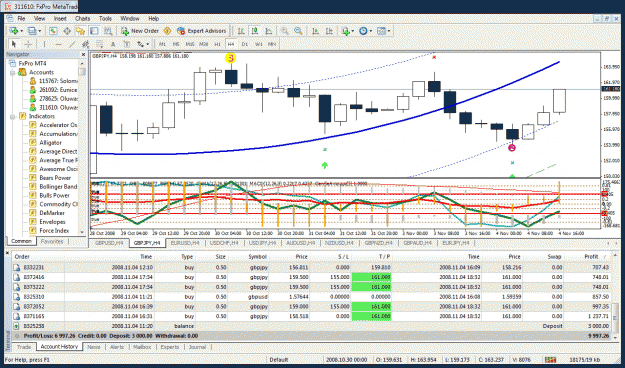Click the Alligator indicator icon

click(x=33, y=142)
